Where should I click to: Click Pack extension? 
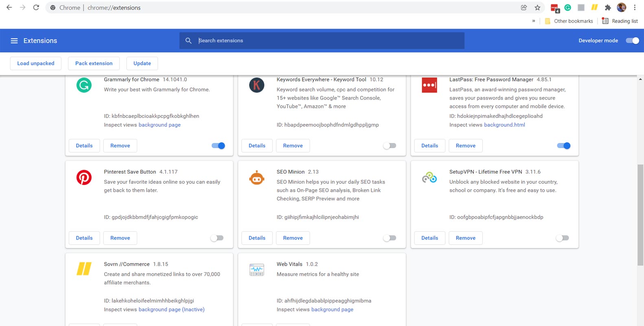94,63
